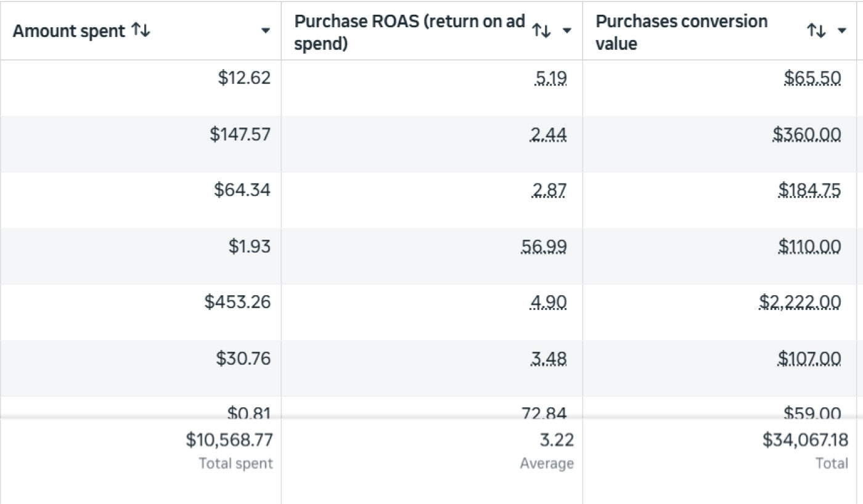
Task: Open the $184.75 conversion value link
Action: [x=809, y=190]
